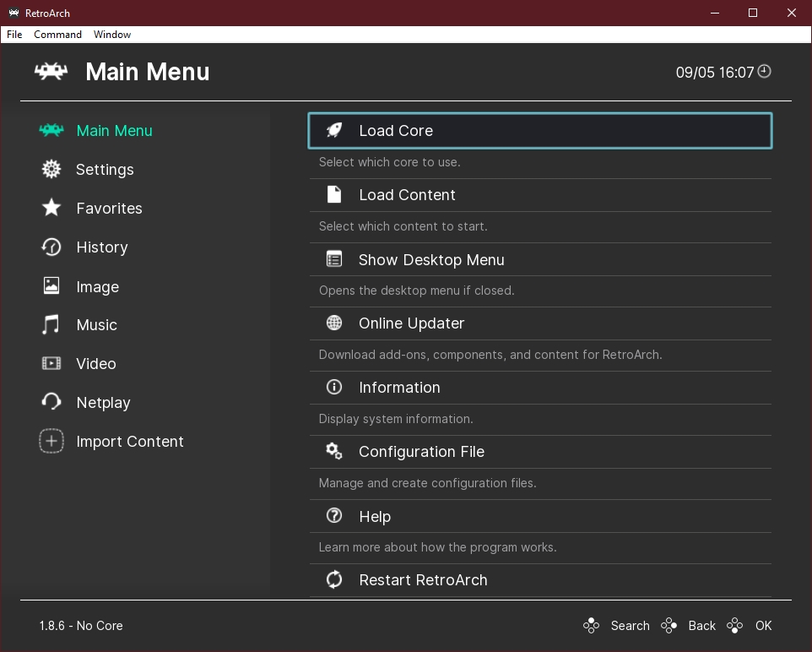Click the Show Desktop Menu list icon

click(x=334, y=260)
